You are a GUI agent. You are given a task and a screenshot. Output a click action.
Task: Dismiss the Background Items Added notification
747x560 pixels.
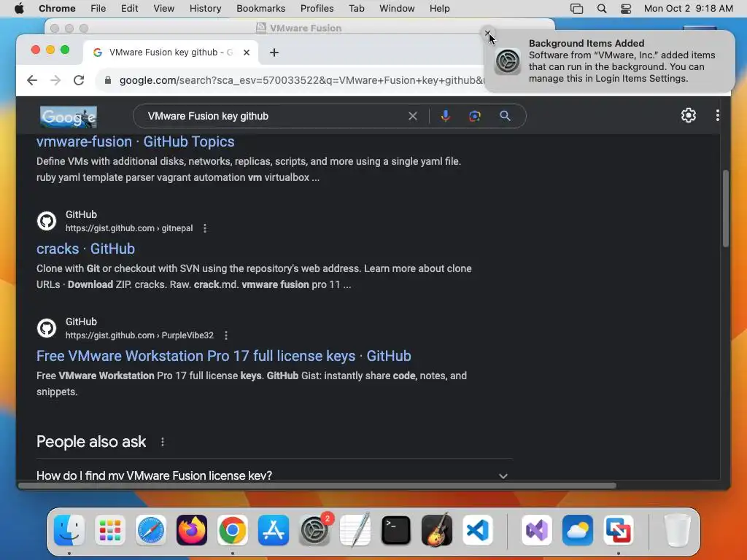tap(487, 34)
